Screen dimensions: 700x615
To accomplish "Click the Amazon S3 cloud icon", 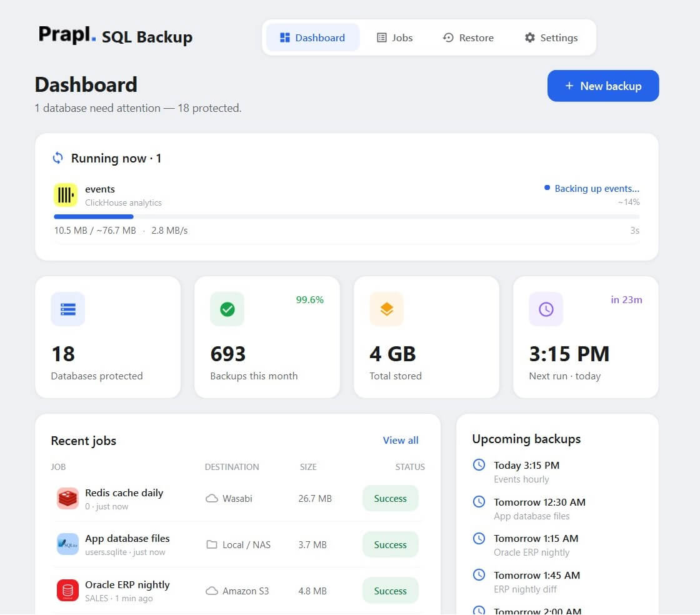I will [212, 591].
